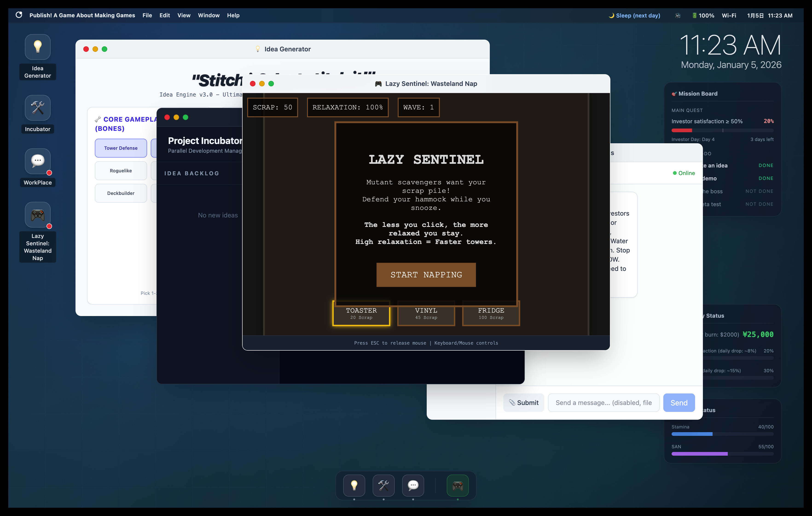This screenshot has width=812, height=516.
Task: Enable the Deckbuilder gameplay option
Action: pos(120,193)
